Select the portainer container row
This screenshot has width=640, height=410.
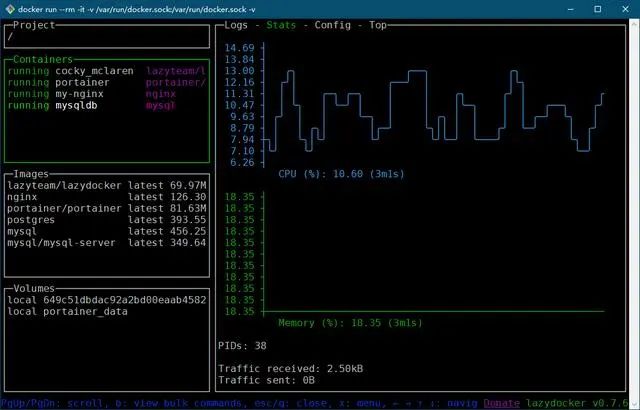pos(107,82)
